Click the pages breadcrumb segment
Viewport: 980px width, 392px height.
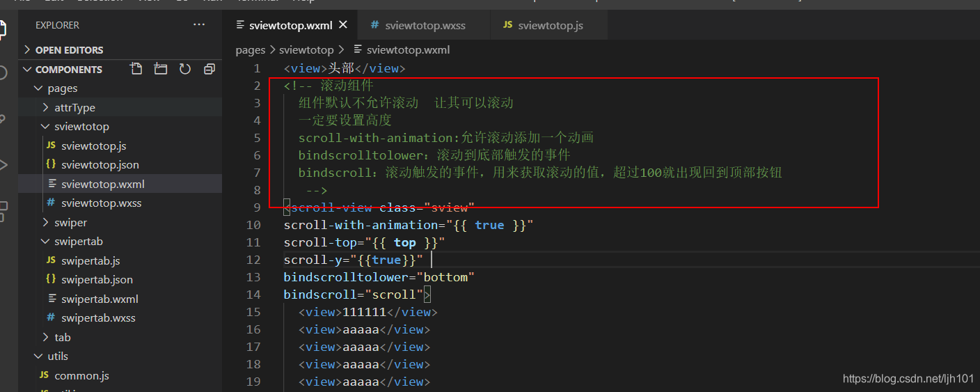251,50
